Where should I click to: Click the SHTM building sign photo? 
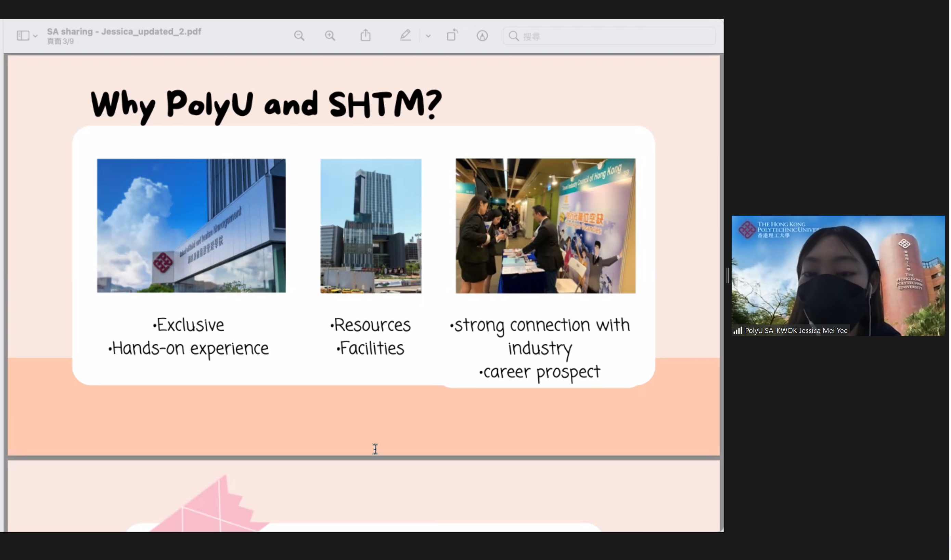pyautogui.click(x=191, y=226)
